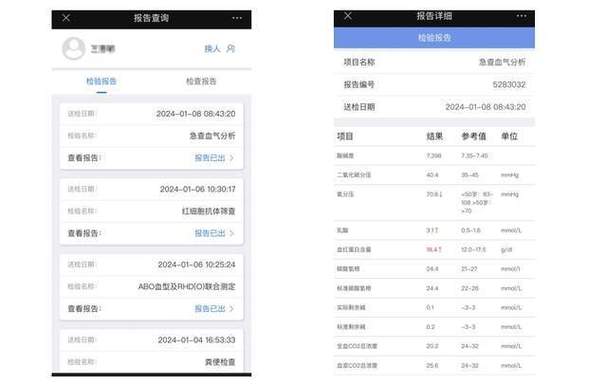Close the 报告详细 screen with the X icon
The height and width of the screenshot is (384, 607).
point(348,16)
